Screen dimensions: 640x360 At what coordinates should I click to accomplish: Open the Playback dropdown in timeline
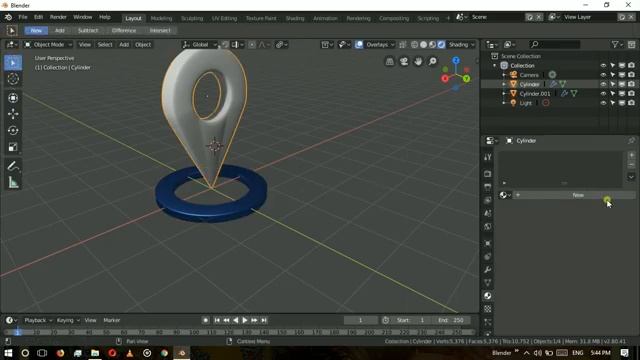click(x=38, y=320)
